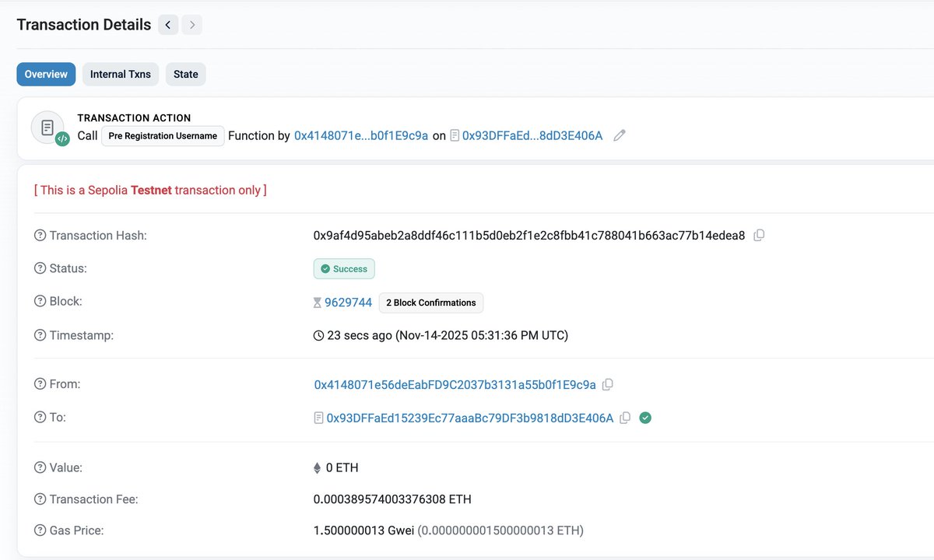
Task: Click the transaction fee value 0.000389574003376308 ETH
Action: (392, 499)
